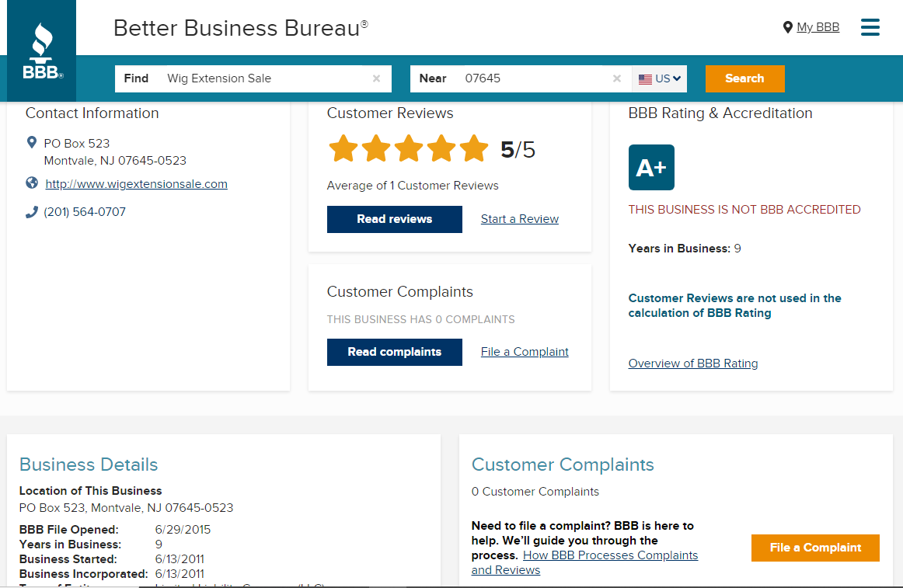
Task: Click the phone icon beside the number
Action: coord(32,212)
